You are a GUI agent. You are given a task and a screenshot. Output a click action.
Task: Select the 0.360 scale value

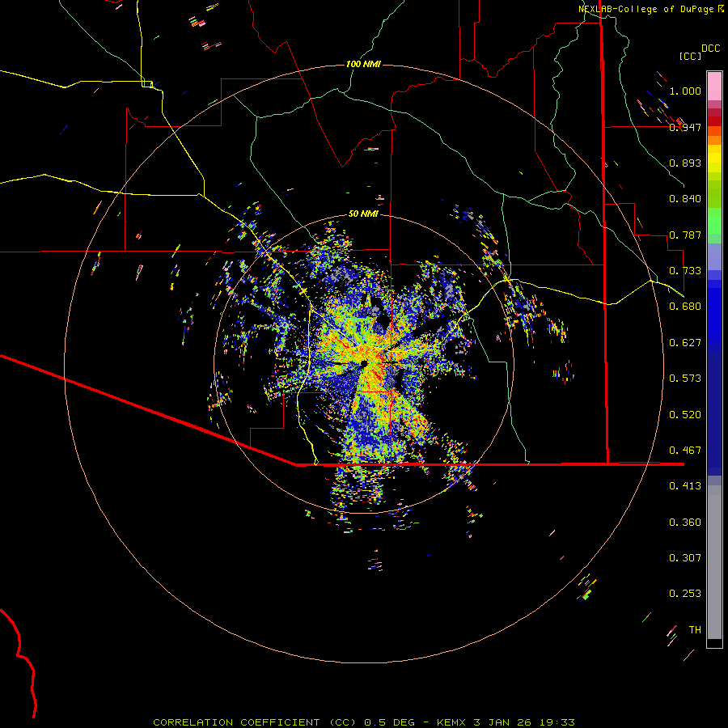(685, 523)
